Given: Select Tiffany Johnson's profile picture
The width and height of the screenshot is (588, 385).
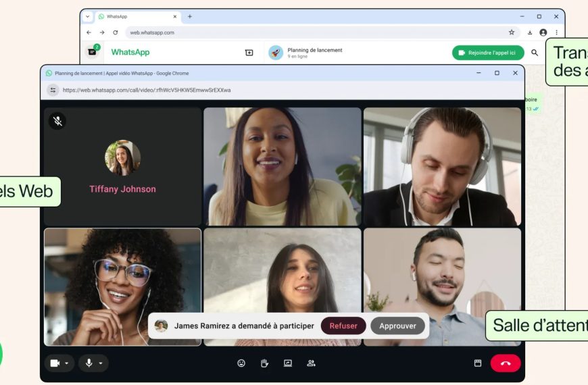Looking at the screenshot, I should pyautogui.click(x=122, y=158).
